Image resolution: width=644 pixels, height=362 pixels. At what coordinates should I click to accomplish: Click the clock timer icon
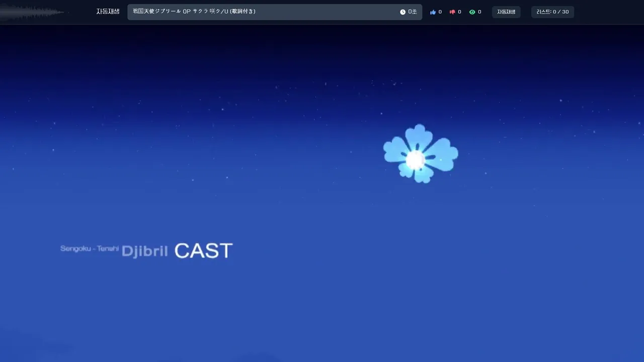click(x=403, y=12)
